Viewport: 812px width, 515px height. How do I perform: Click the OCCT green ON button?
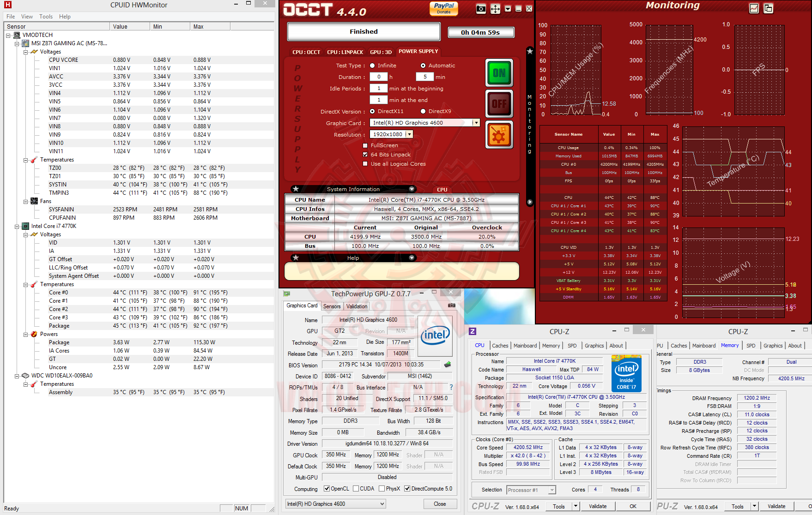coord(499,73)
